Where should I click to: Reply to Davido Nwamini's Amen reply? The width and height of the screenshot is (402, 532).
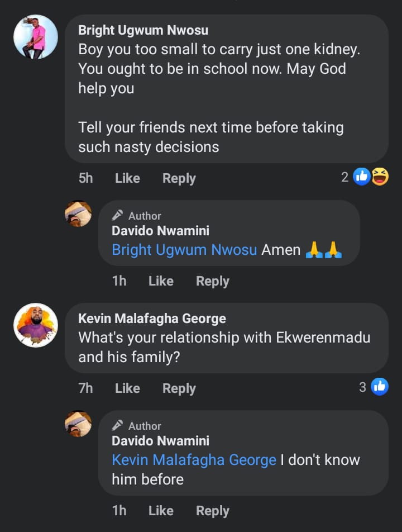212,281
